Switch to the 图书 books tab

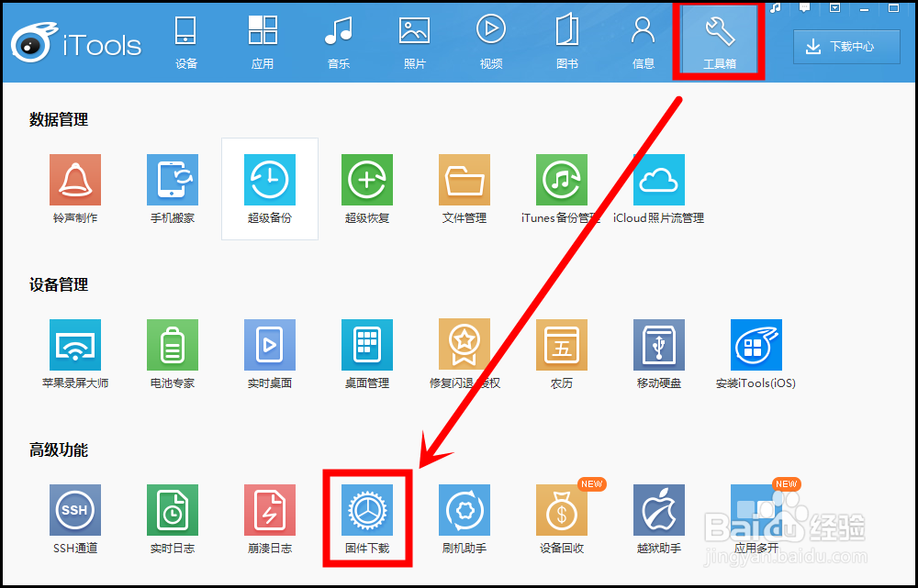[566, 42]
